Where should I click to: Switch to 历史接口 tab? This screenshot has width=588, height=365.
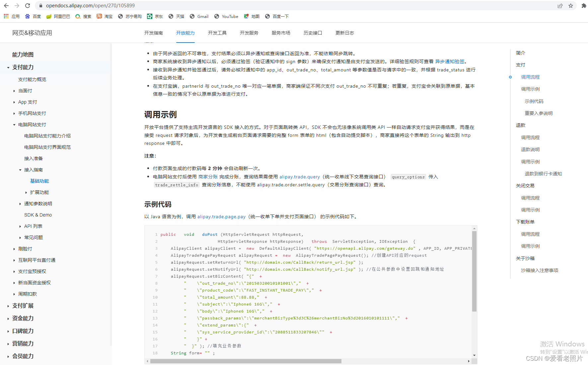click(313, 33)
